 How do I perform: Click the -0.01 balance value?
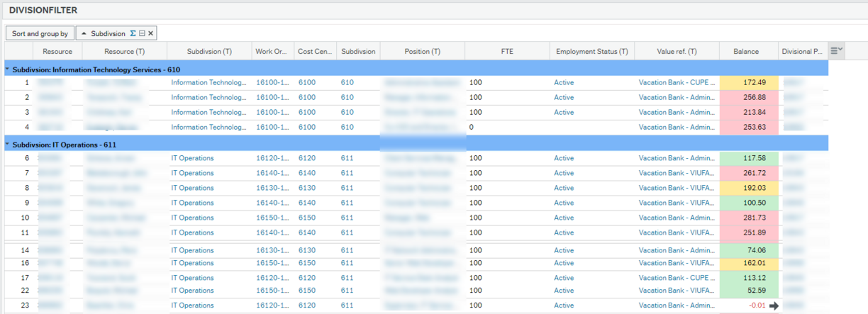tap(756, 305)
